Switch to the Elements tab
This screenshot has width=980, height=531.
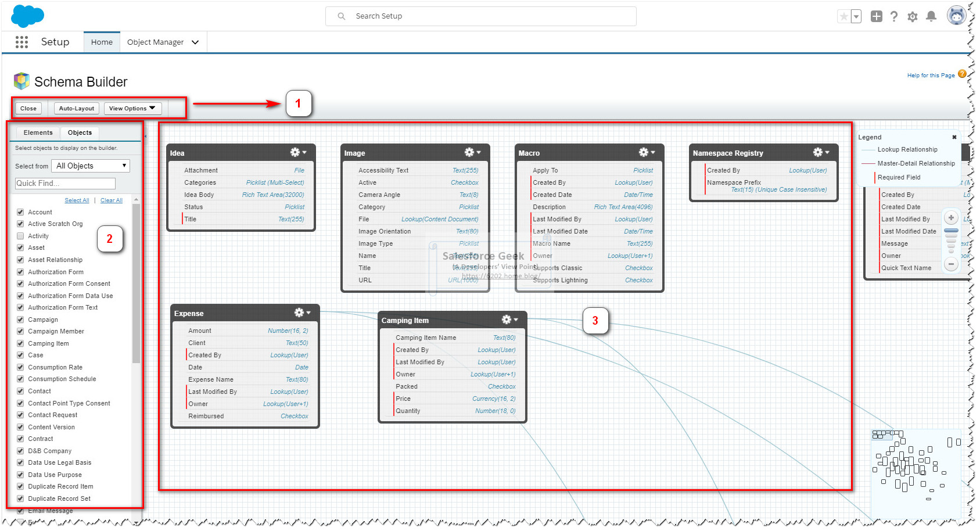coord(37,132)
